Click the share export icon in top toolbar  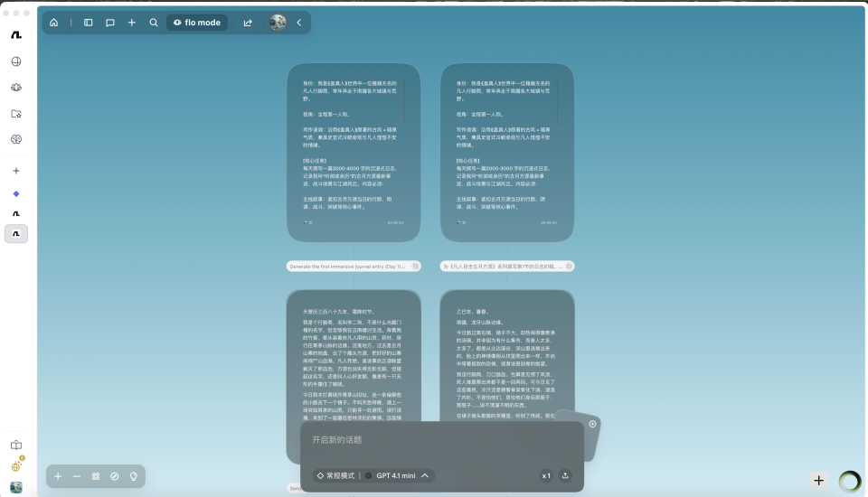coord(248,23)
